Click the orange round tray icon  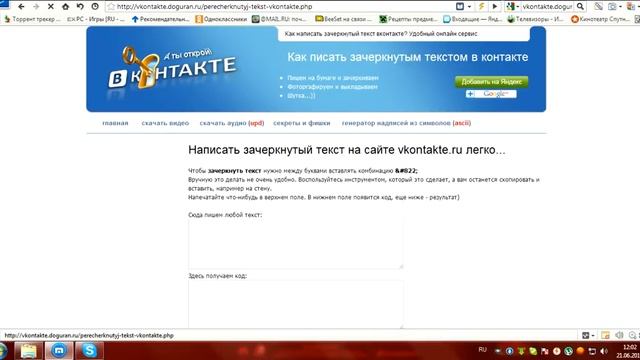click(580, 351)
